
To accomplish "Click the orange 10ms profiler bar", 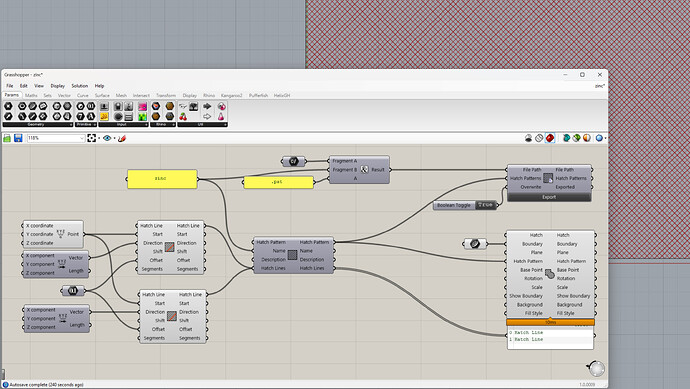I will click(551, 323).
